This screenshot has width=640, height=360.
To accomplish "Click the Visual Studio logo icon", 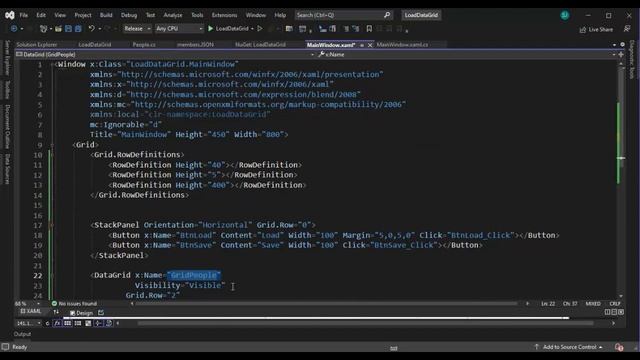I will tap(10, 16).
